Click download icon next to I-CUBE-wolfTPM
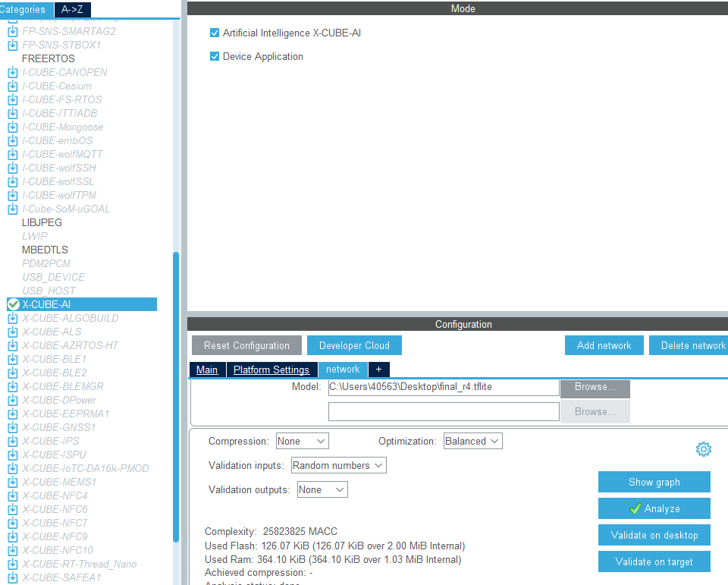 pyautogui.click(x=13, y=196)
